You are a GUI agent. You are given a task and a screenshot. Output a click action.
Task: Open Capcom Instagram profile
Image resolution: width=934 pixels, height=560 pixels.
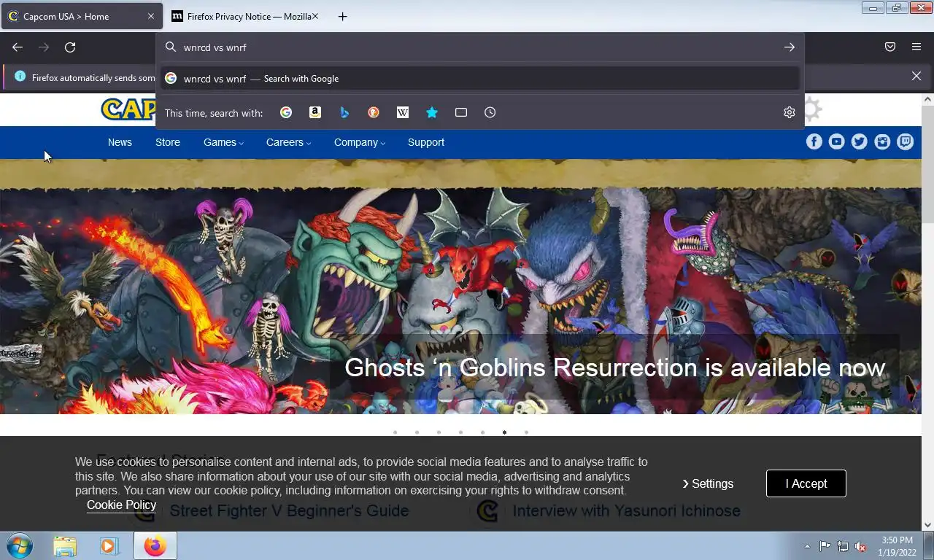point(883,142)
